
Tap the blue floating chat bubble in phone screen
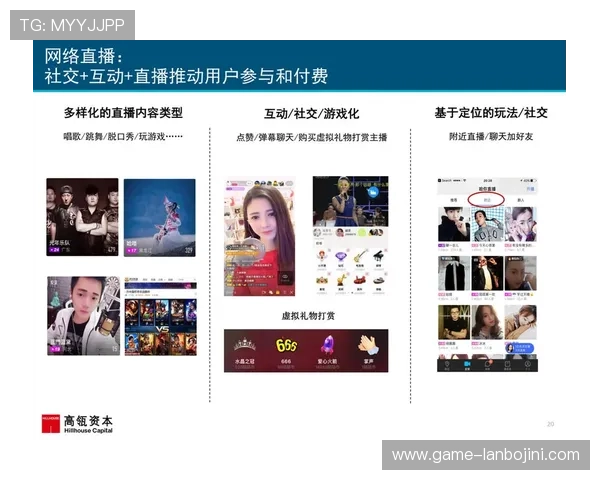519,348
